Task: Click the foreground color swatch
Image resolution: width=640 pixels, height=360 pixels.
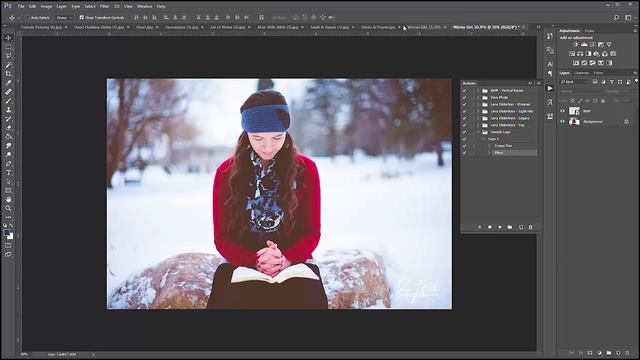Action: 7,233
